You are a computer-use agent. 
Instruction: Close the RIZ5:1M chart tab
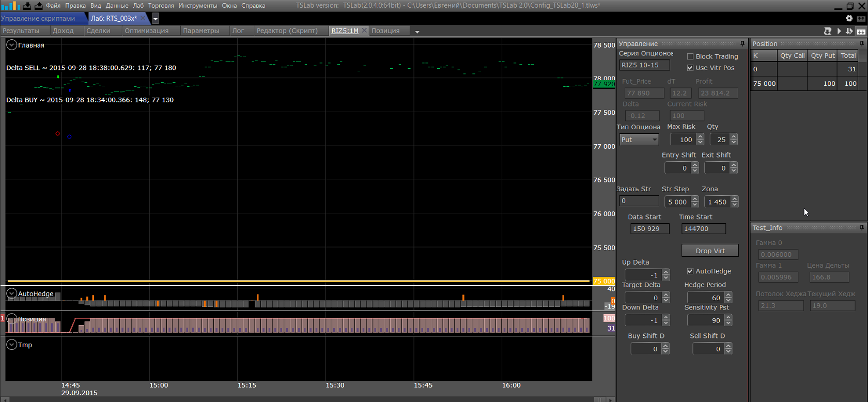click(364, 30)
